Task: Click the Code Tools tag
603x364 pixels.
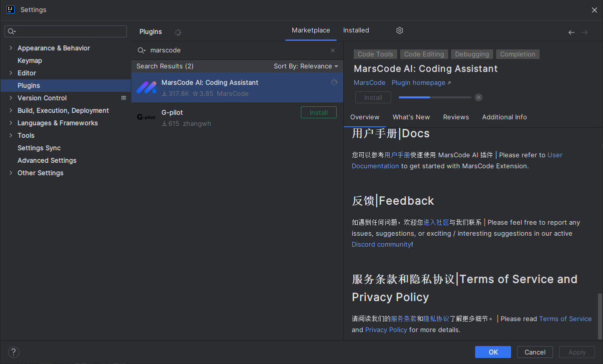Action: pos(376,54)
